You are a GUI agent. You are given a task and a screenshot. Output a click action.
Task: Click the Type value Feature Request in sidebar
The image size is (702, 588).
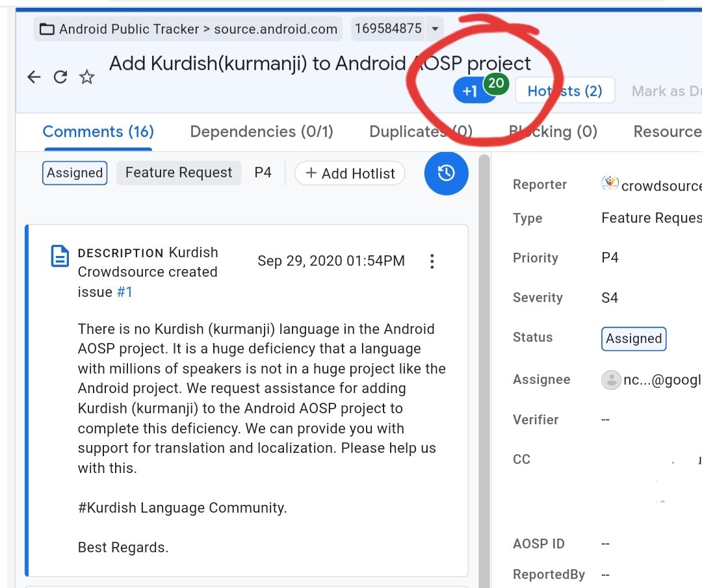[651, 218]
